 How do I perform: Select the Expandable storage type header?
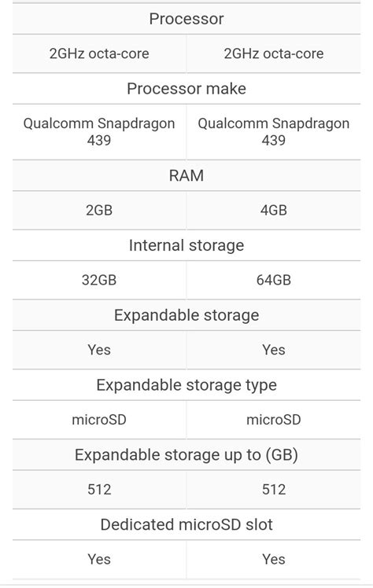(186, 384)
